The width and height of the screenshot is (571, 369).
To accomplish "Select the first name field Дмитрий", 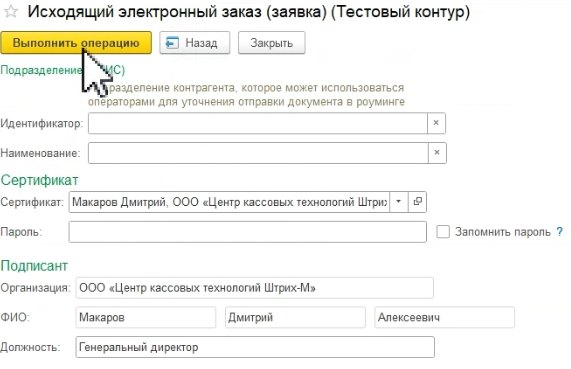I will coord(295,317).
